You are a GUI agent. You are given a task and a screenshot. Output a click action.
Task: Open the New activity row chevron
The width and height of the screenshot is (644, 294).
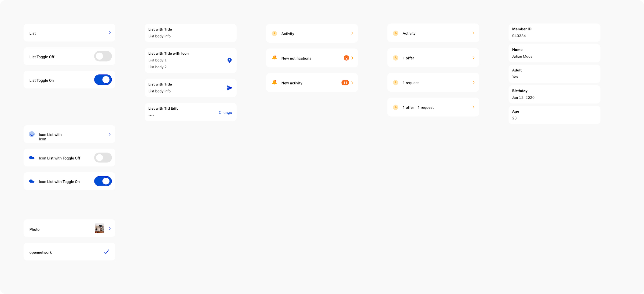pyautogui.click(x=352, y=83)
